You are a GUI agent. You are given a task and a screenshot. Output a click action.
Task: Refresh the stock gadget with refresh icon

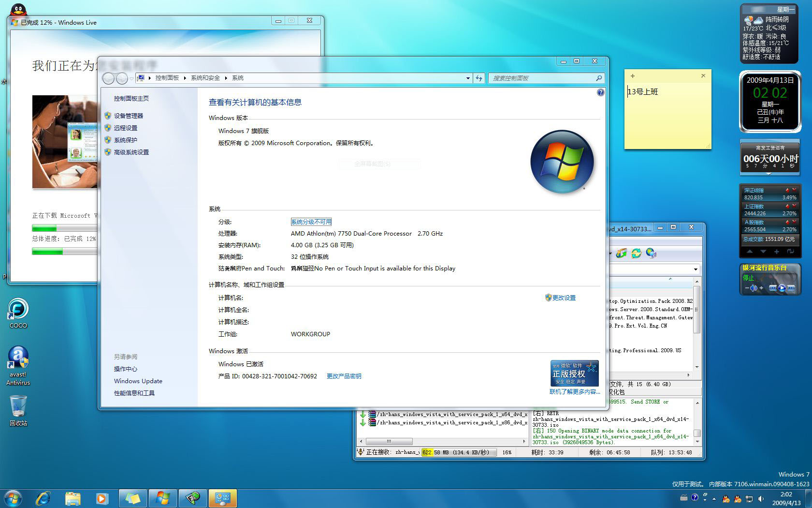coord(790,252)
